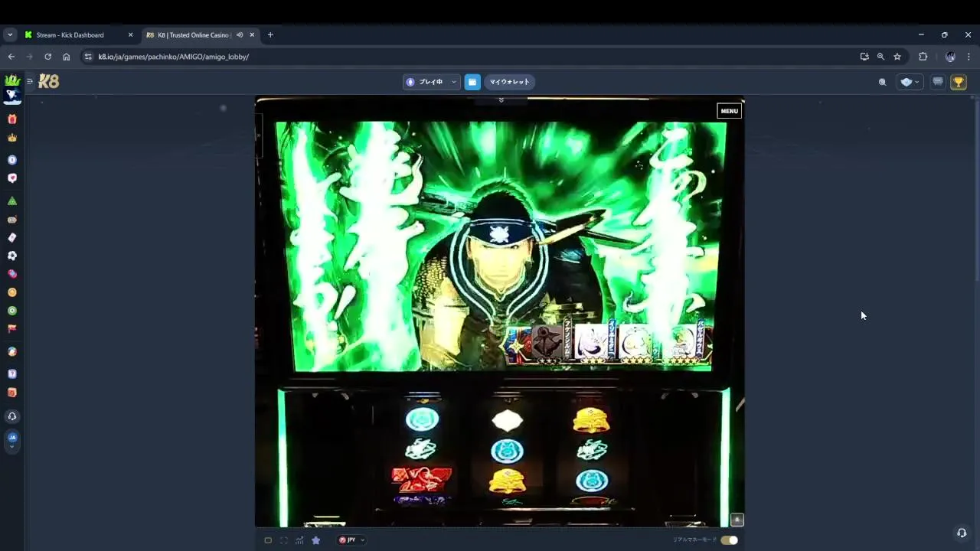Screen dimensions: 980x551
Task: Open a new browser tab
Action: tap(269, 34)
